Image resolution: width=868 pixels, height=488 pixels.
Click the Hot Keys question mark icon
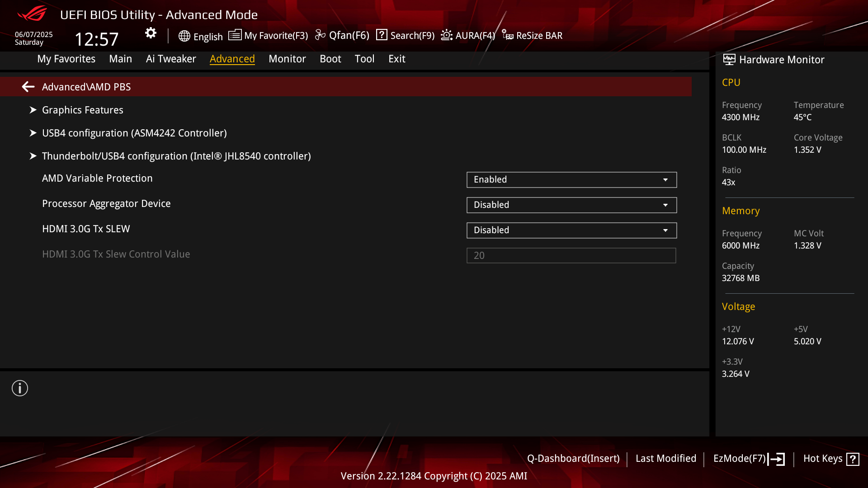coord(853,459)
